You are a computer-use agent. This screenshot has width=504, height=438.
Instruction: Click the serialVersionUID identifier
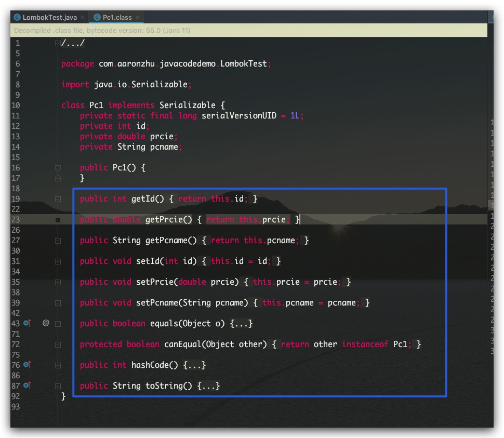pyautogui.click(x=239, y=116)
